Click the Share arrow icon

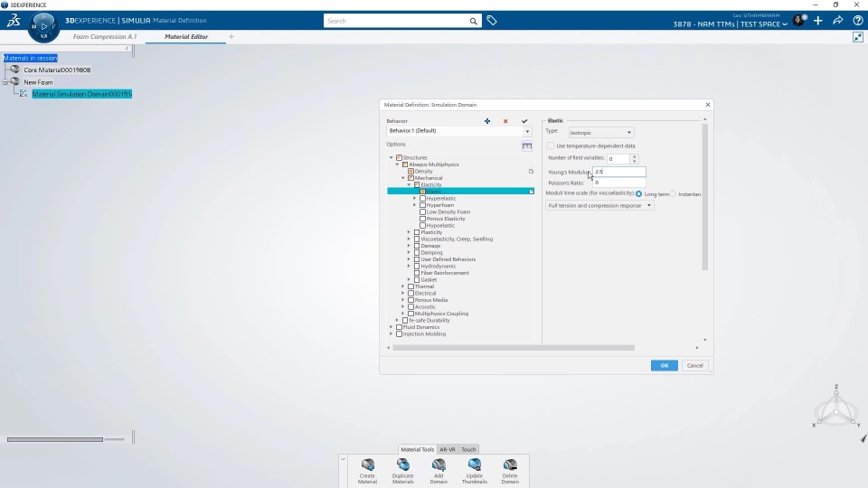838,21
